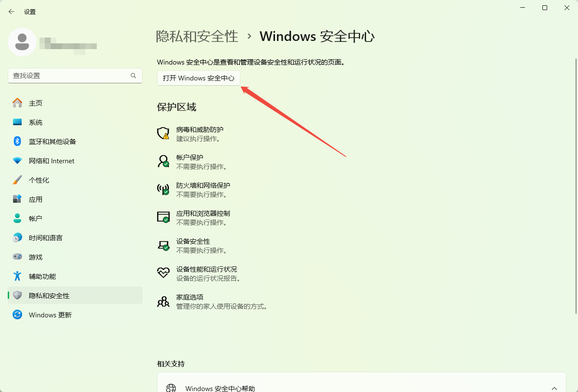
Task: Click the 打开 Windows 安全中心 button
Action: [198, 78]
